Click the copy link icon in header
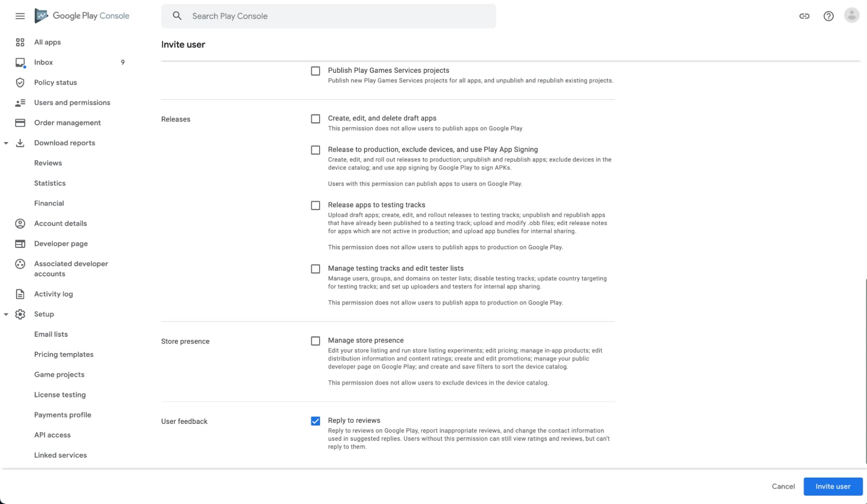Viewport: 867px width, 504px height. click(804, 16)
